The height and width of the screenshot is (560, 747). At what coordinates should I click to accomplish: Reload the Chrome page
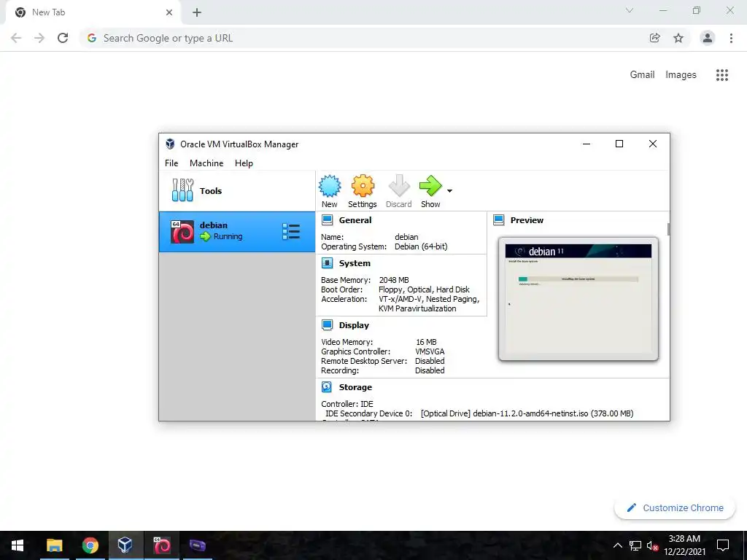pyautogui.click(x=63, y=38)
